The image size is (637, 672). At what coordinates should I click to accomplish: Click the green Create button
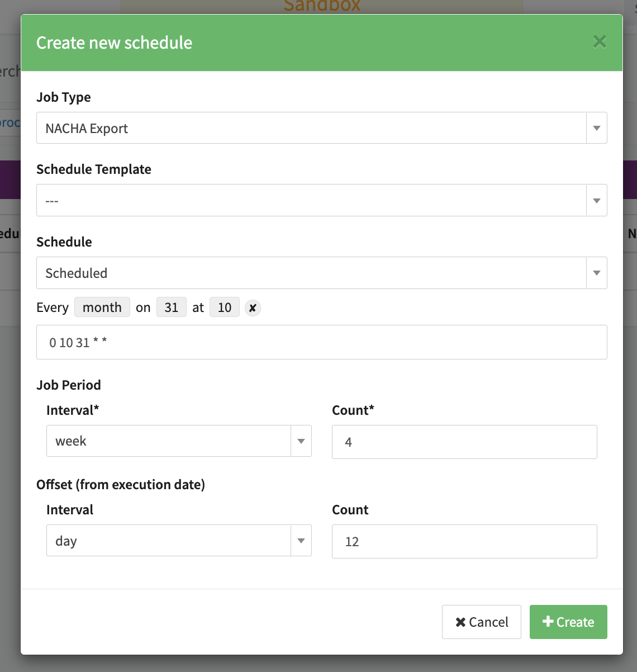(568, 622)
